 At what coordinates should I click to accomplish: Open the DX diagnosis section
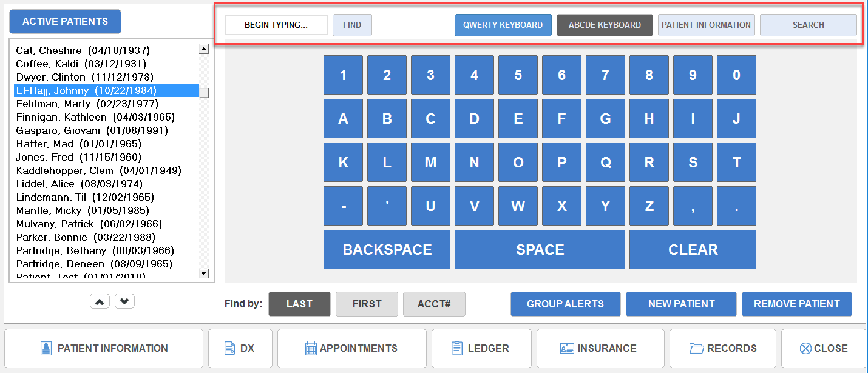point(240,348)
